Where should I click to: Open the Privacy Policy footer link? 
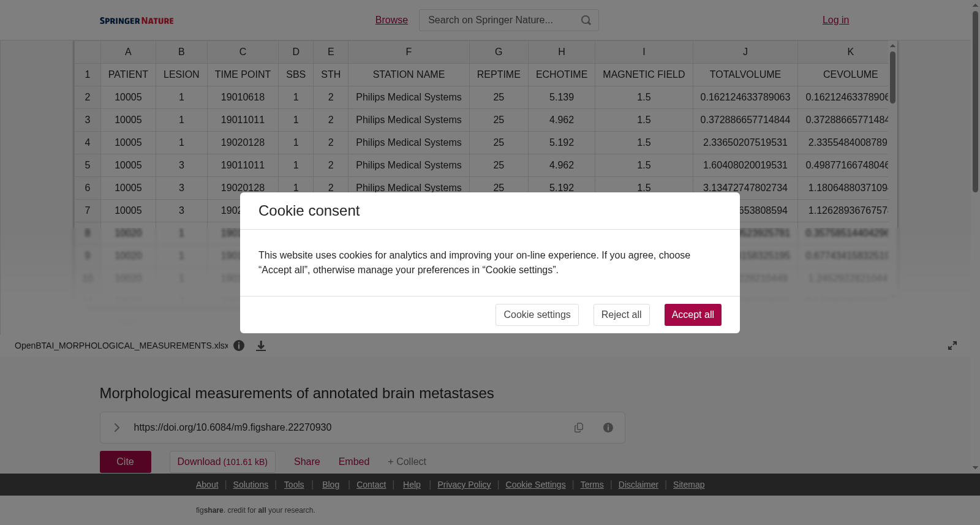point(464,485)
